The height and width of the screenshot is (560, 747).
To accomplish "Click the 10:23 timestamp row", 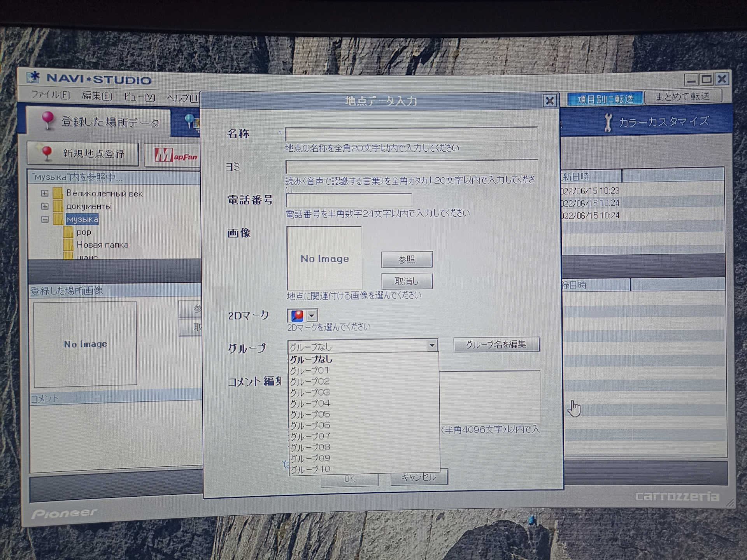I will click(x=642, y=191).
